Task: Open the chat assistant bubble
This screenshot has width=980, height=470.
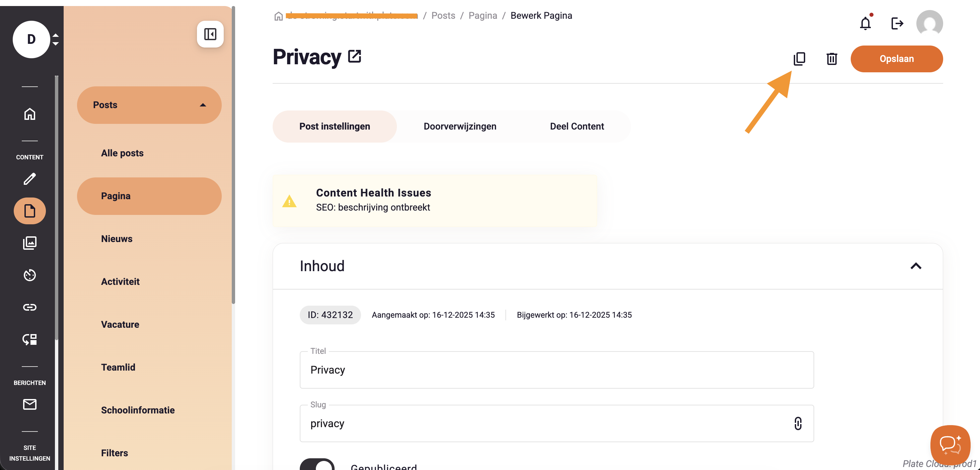Action: tap(950, 445)
